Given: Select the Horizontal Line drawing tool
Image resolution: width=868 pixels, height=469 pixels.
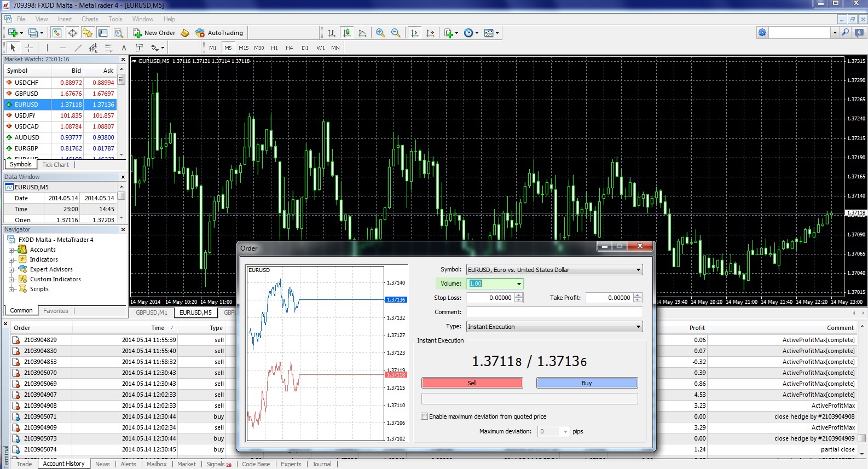Looking at the screenshot, I should (62, 48).
